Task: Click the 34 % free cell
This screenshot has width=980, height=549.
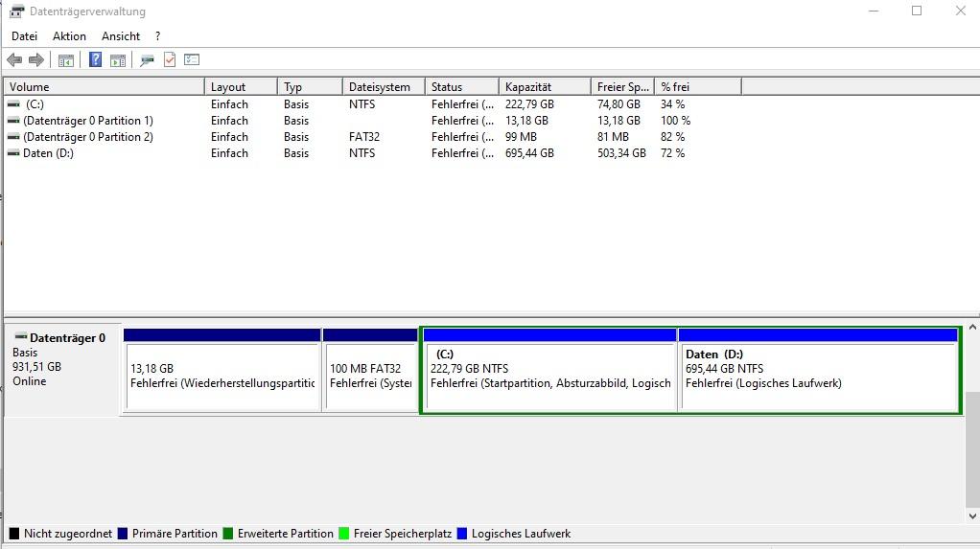Action: (672, 104)
